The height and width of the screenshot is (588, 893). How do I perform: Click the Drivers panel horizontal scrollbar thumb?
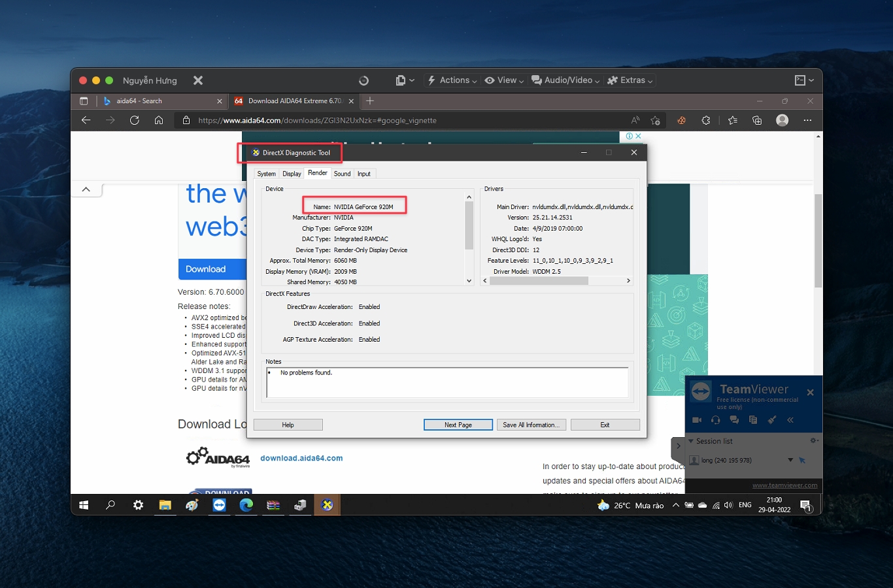point(539,281)
